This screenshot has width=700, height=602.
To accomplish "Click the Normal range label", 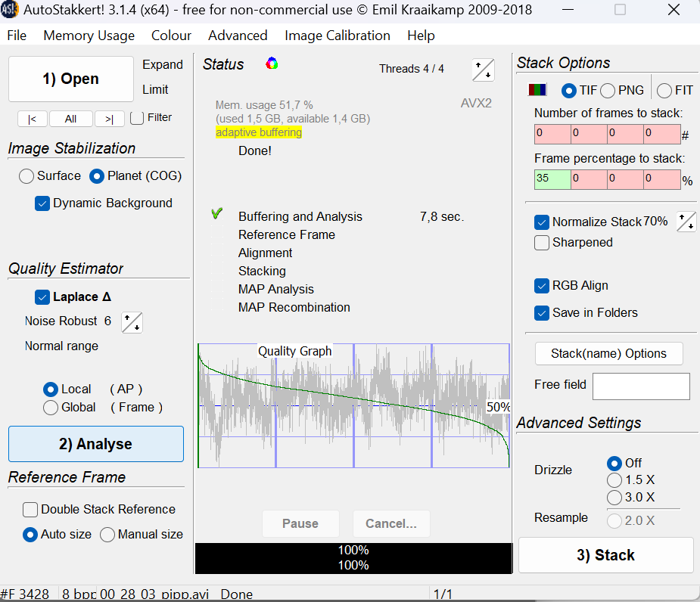I will [x=61, y=346].
